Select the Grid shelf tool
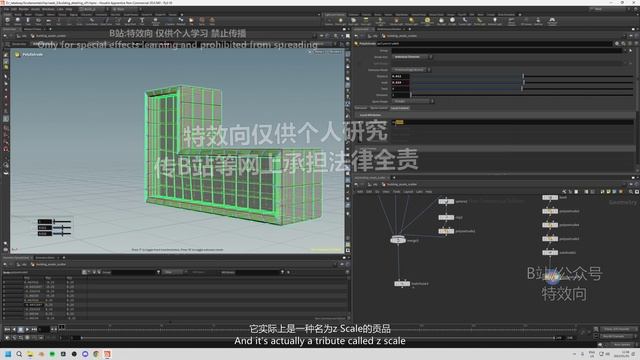This screenshot has height=360, width=640. (49, 21)
